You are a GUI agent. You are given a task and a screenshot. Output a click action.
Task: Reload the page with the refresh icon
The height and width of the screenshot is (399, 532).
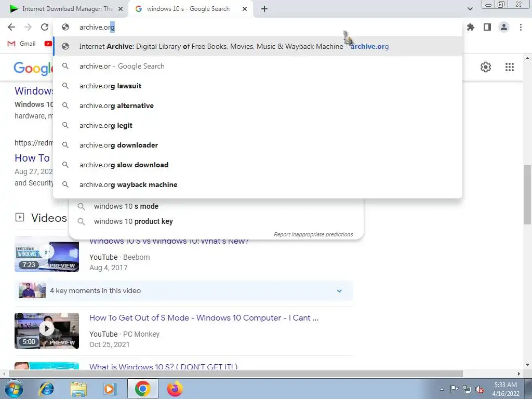45,27
